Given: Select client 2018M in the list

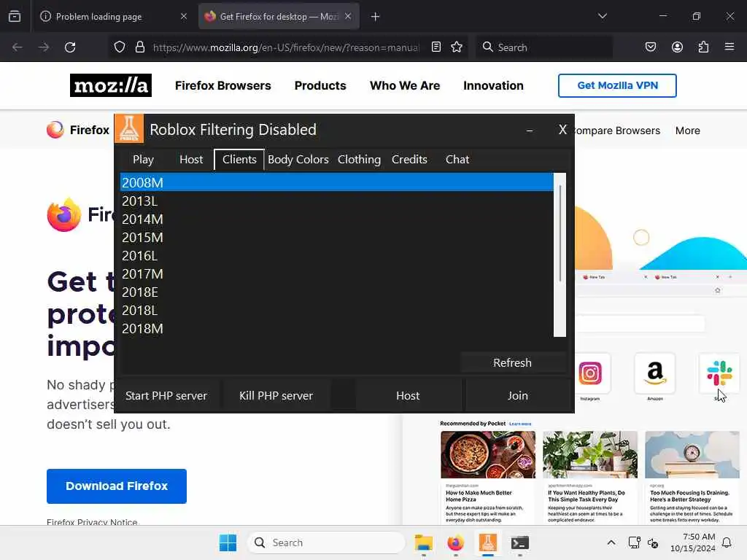Looking at the screenshot, I should click(337, 329).
